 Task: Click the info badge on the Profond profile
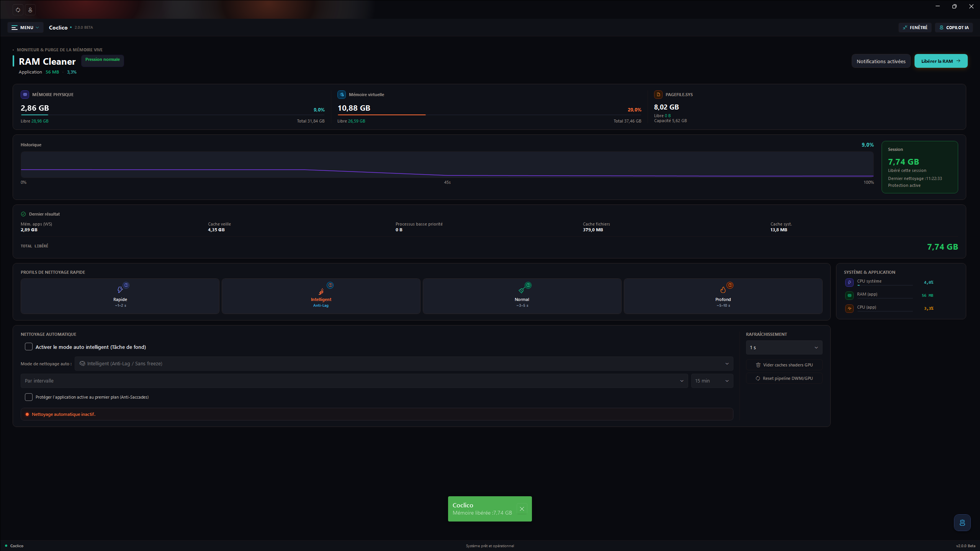click(730, 285)
